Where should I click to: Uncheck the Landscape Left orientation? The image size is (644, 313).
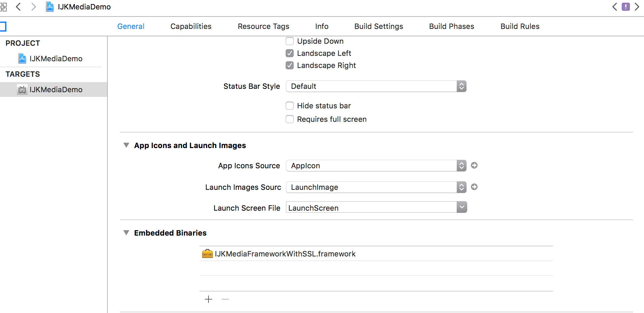pyautogui.click(x=290, y=53)
